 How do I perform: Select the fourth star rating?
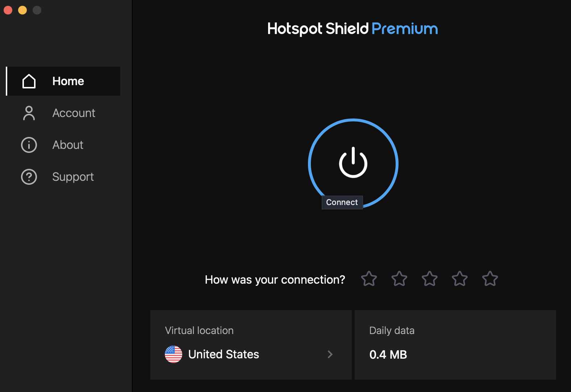pyautogui.click(x=459, y=279)
